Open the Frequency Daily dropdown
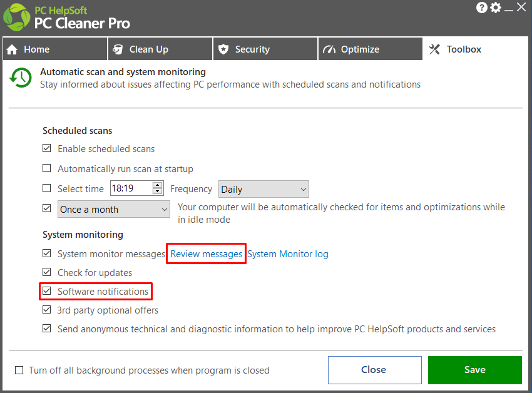The width and height of the screenshot is (532, 393). [263, 189]
